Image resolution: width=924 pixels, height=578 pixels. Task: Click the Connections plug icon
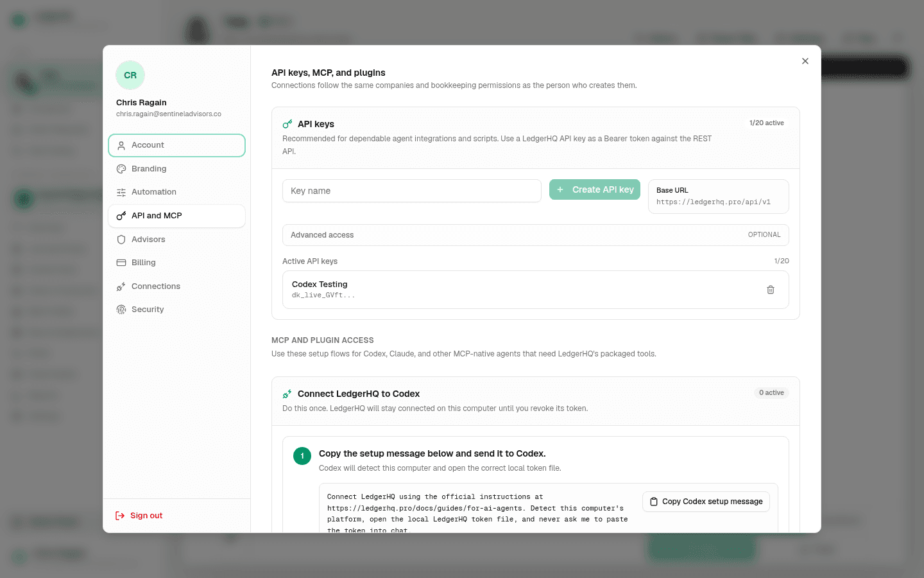pos(121,286)
